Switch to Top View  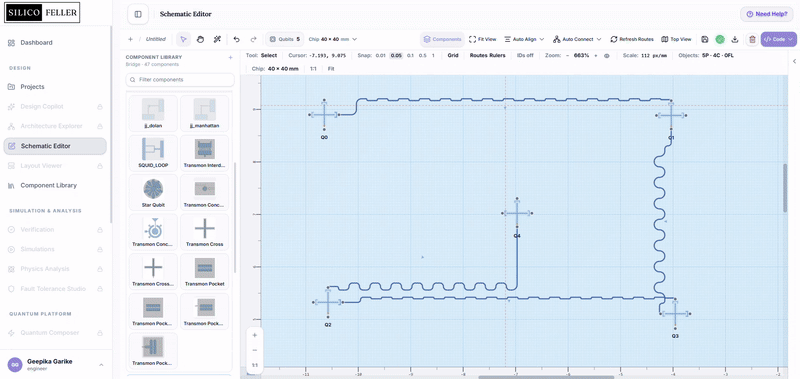pyautogui.click(x=676, y=39)
